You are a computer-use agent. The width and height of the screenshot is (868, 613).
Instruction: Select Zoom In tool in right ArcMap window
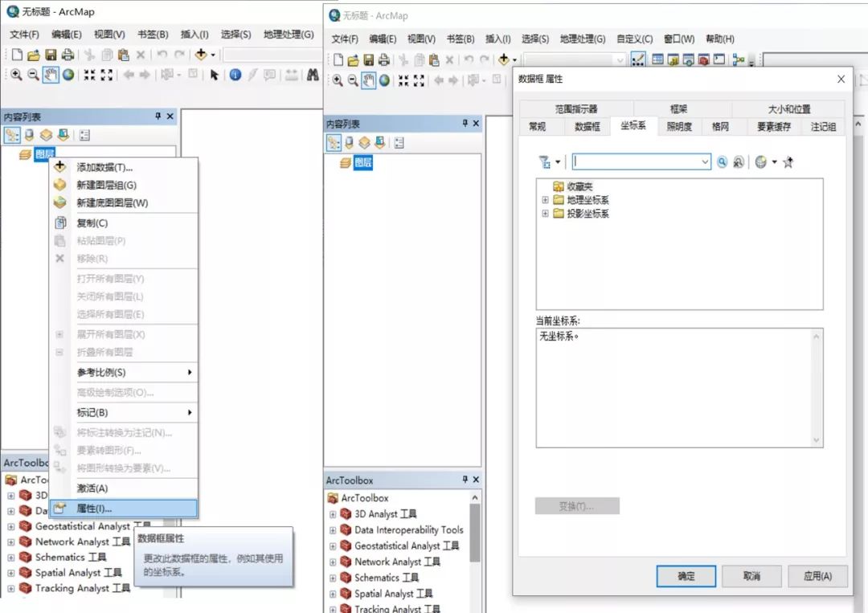(337, 81)
